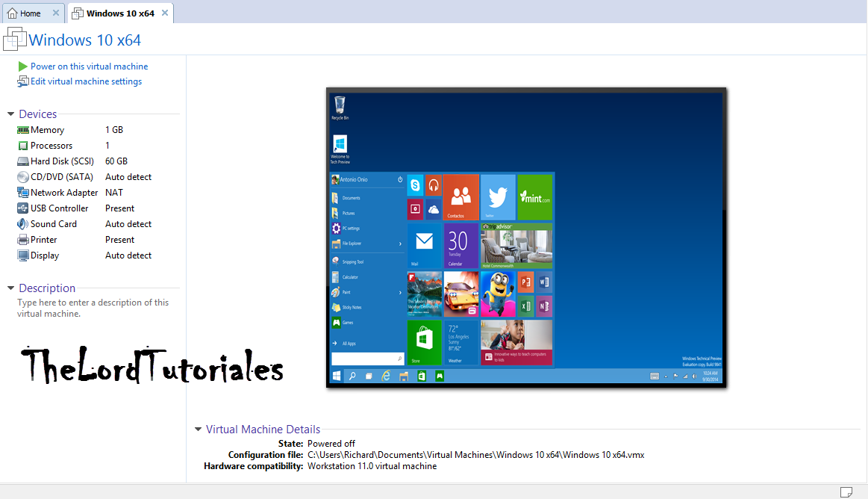Select the Processors device icon
The image size is (868, 499).
tap(22, 146)
